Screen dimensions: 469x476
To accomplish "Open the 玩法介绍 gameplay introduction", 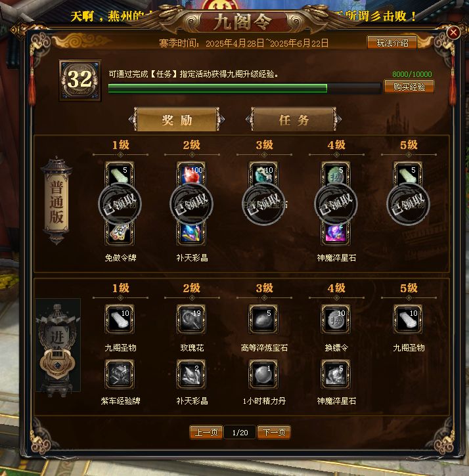I will pyautogui.click(x=392, y=43).
